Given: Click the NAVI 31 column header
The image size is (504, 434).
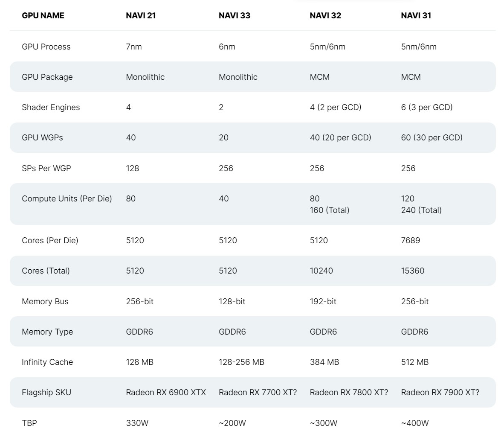Looking at the screenshot, I should coord(416,15).
